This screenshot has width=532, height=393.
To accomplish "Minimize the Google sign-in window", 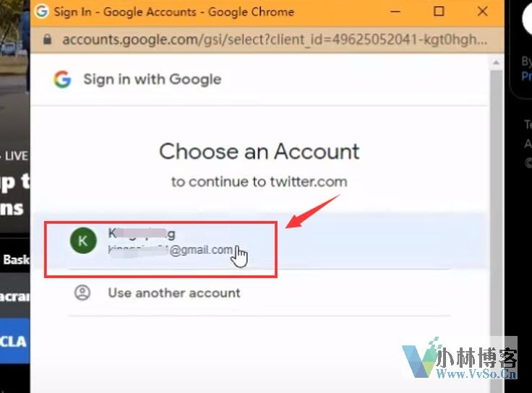I will click(395, 12).
